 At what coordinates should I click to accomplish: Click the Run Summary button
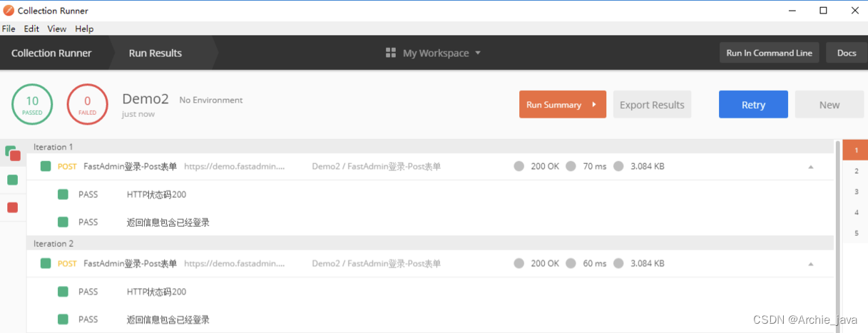click(563, 105)
